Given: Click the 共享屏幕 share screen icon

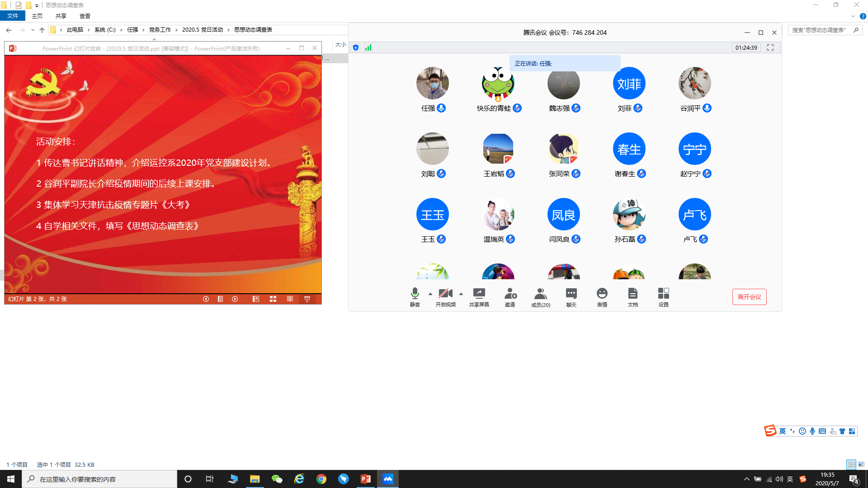Looking at the screenshot, I should (x=479, y=294).
